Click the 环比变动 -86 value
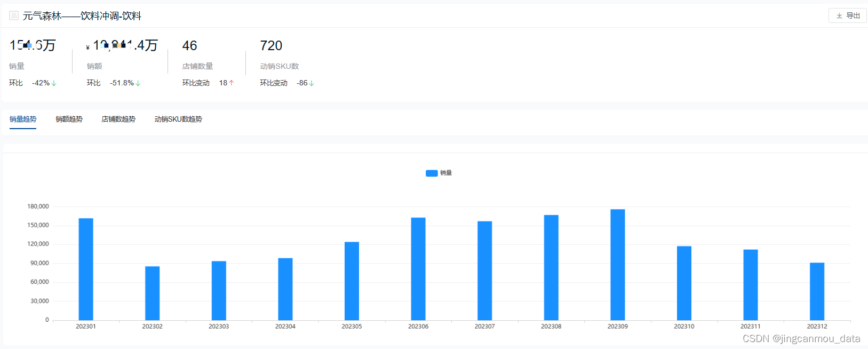868x349 pixels. (x=302, y=83)
